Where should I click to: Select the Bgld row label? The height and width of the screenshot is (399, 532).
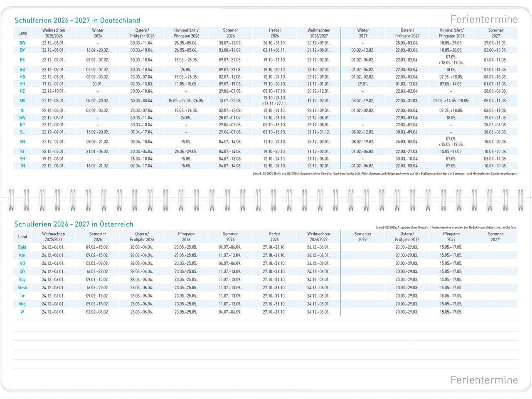coord(22,247)
